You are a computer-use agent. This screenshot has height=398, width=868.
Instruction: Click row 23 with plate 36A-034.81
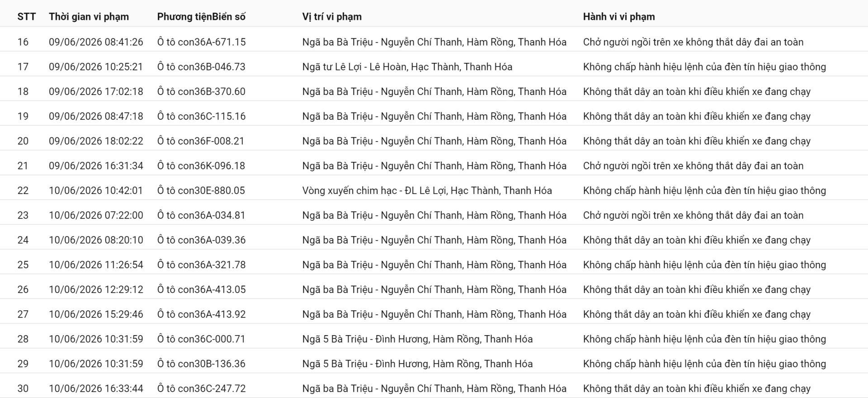point(434,215)
